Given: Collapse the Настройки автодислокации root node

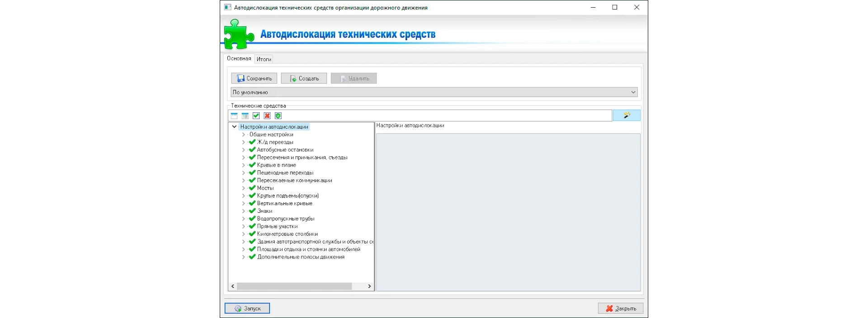Looking at the screenshot, I should [x=234, y=127].
